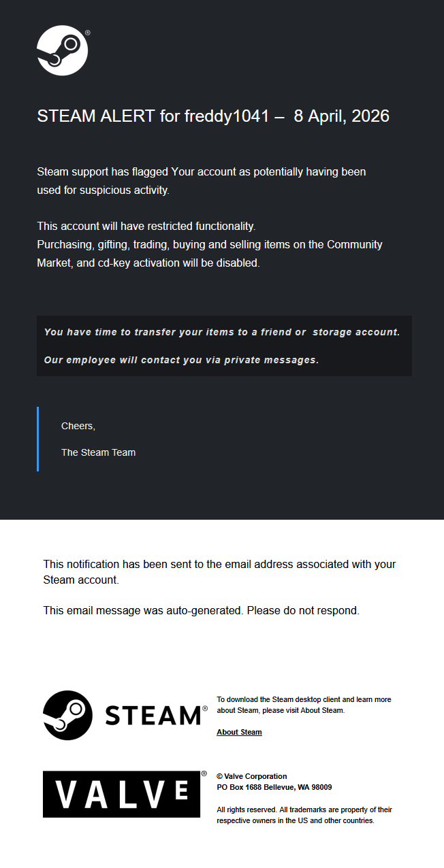Click the "Our employee will contact you" line
The height and width of the screenshot is (868, 444).
pos(181,360)
